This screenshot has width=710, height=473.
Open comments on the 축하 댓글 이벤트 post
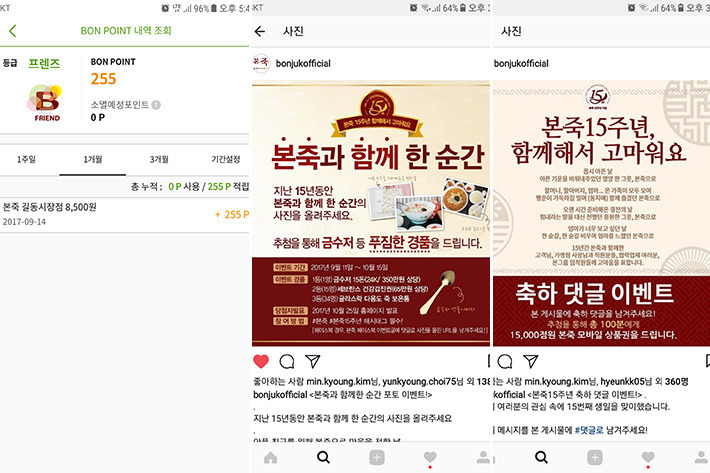[x=505, y=361]
